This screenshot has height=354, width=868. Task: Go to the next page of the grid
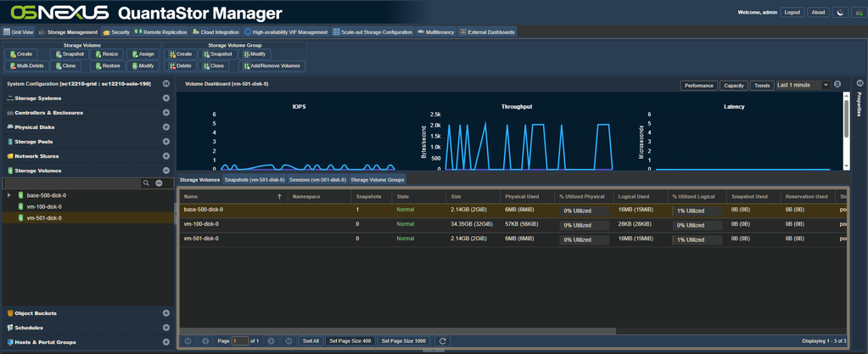pyautogui.click(x=271, y=341)
